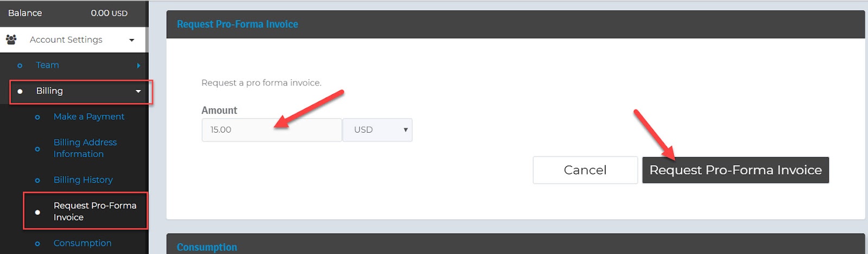Viewport: 868px width, 254px height.
Task: Collapse the Billing section arrow
Action: [138, 91]
